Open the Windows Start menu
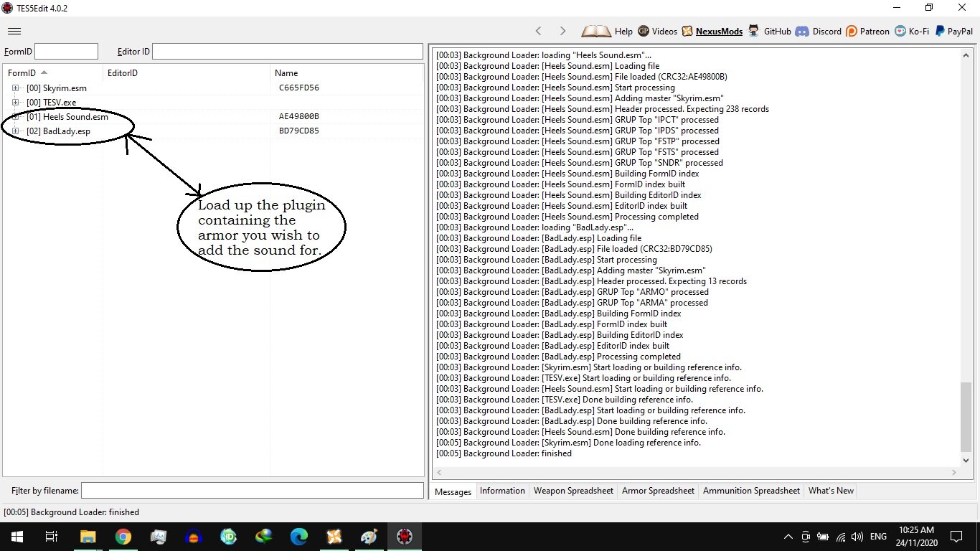 click(17, 536)
